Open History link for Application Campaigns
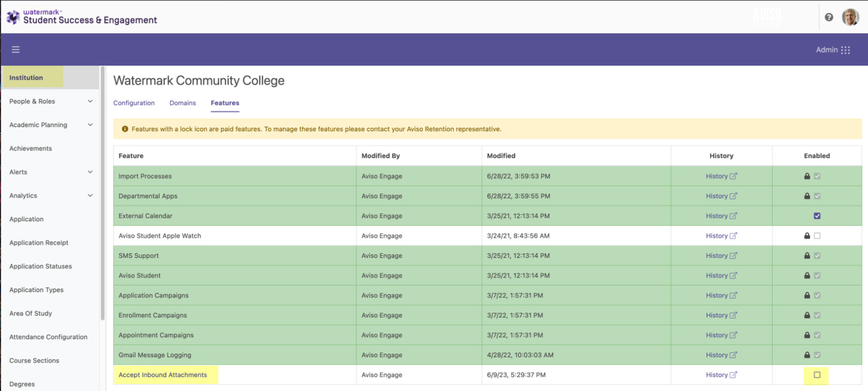Screen dimensions: 868x391 (x=721, y=295)
